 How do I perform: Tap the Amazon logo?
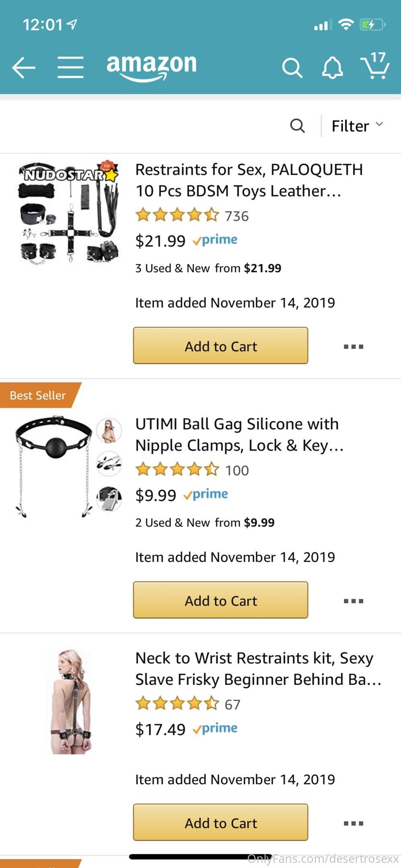point(151,66)
